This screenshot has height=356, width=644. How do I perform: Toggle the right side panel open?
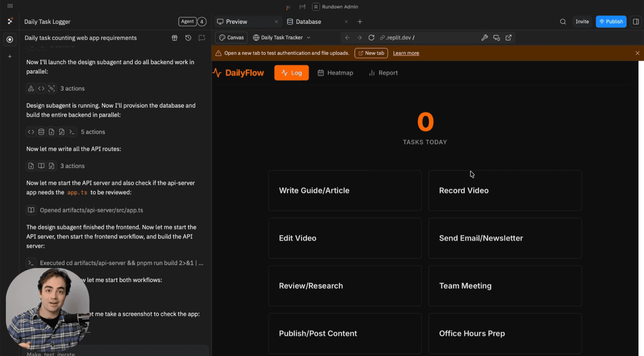(636, 21)
